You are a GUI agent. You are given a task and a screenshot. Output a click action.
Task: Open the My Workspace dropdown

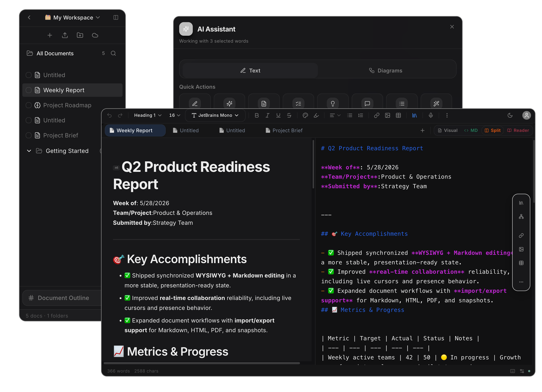coord(73,18)
